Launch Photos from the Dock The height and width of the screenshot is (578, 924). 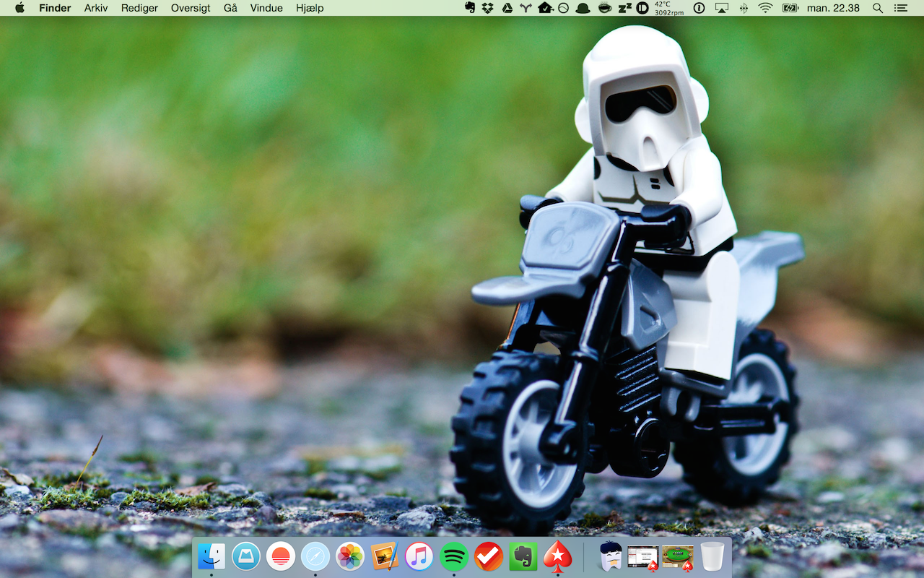click(x=350, y=556)
